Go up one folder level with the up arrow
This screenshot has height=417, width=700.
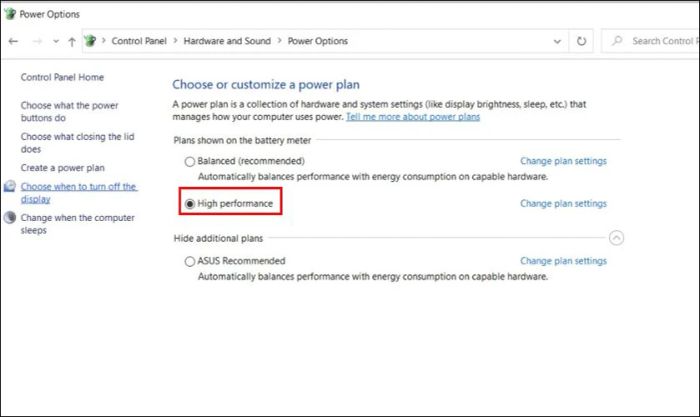[72, 42]
